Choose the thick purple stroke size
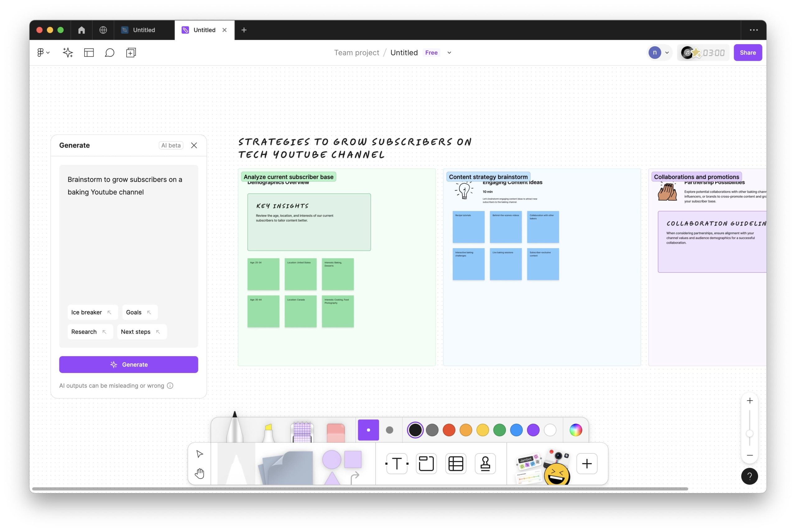 click(368, 430)
